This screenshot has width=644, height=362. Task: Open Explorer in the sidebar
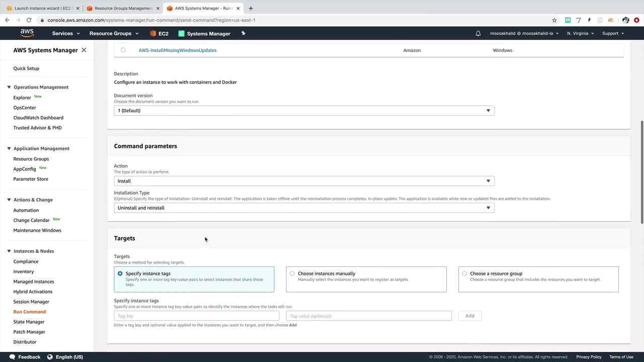(x=22, y=98)
